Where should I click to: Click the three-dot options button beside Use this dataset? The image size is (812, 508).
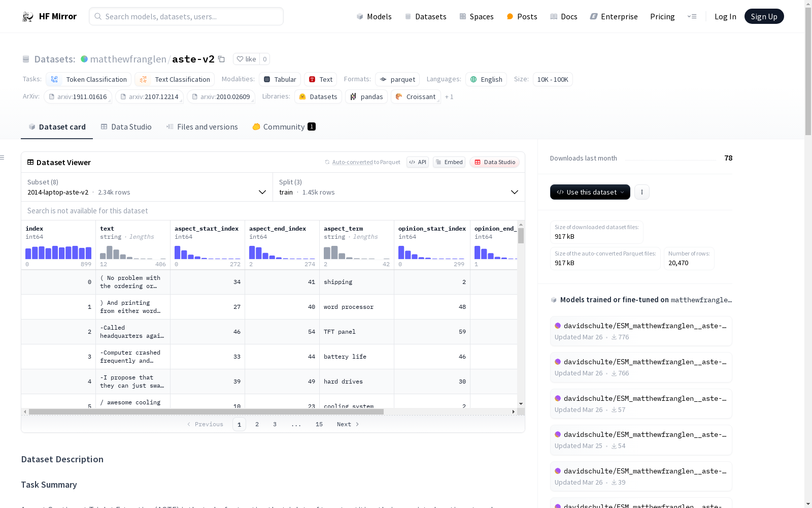pos(642,192)
